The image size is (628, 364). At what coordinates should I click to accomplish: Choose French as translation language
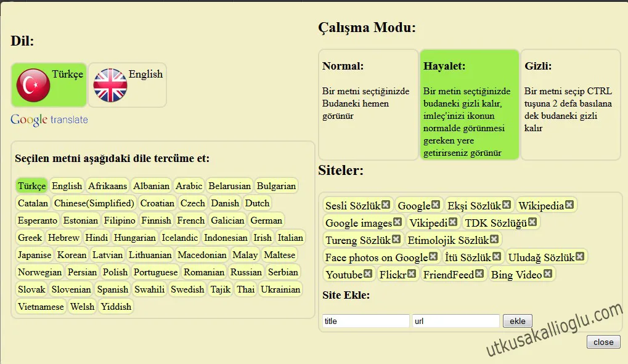191,220
